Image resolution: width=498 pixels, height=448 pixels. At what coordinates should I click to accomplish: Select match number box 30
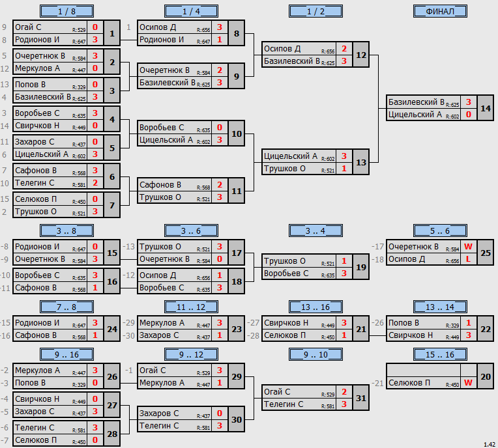(237, 419)
